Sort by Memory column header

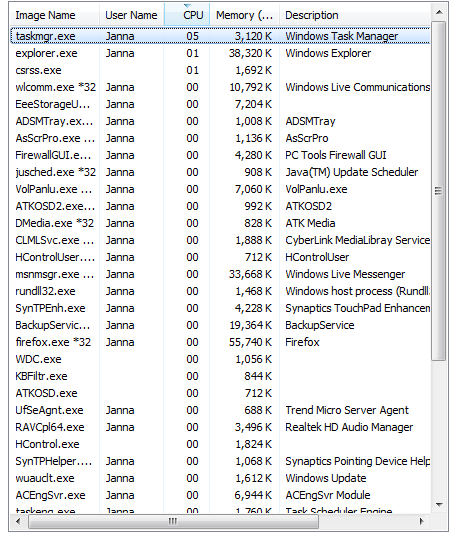click(245, 15)
